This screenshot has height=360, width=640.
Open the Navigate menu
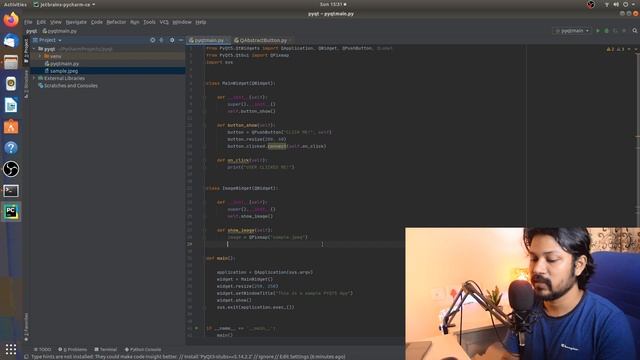(x=76, y=22)
